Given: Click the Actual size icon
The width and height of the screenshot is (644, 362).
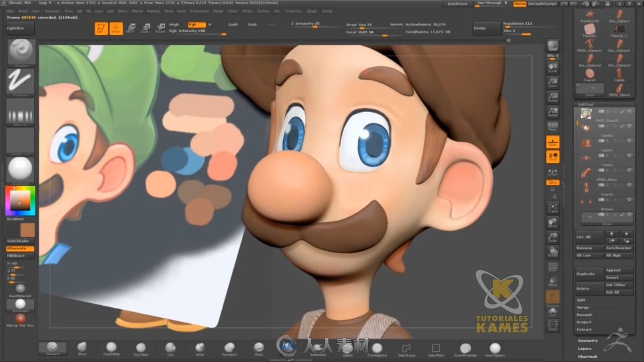Looking at the screenshot, I should click(552, 97).
